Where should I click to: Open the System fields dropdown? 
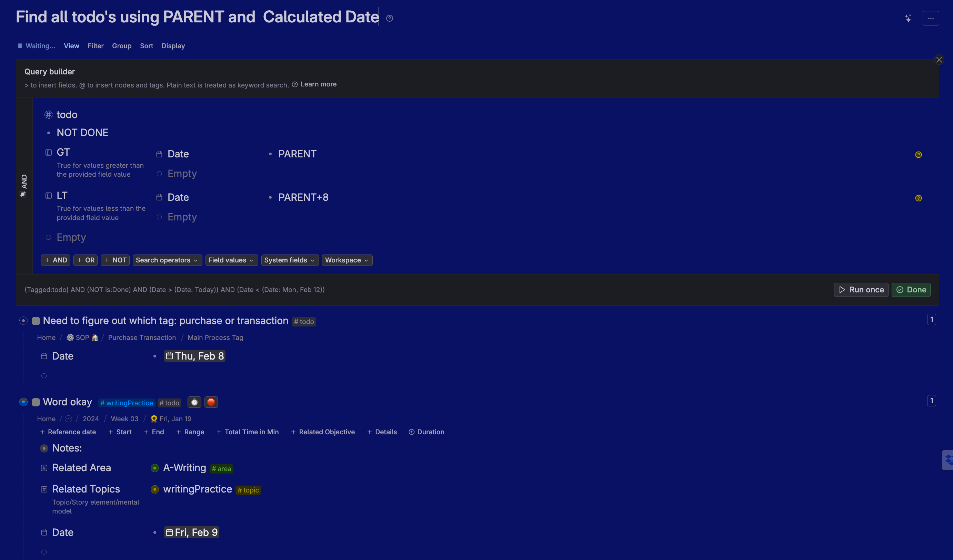coord(289,260)
